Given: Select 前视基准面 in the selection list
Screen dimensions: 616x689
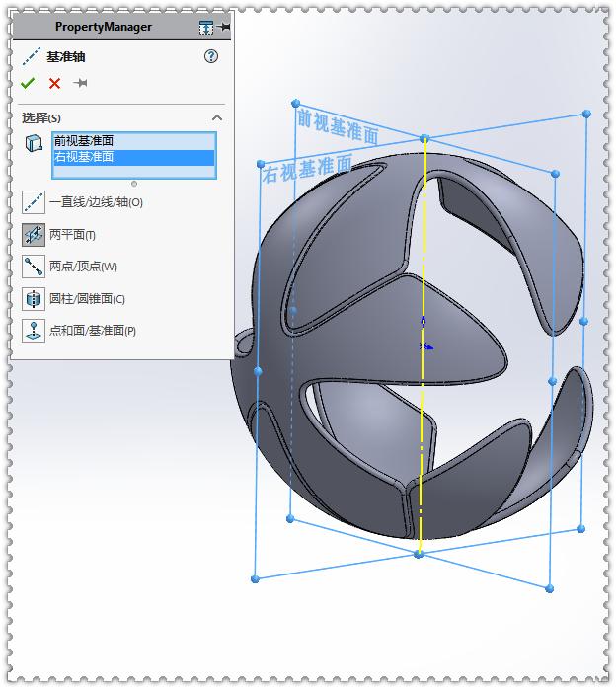Looking at the screenshot, I should (x=134, y=141).
